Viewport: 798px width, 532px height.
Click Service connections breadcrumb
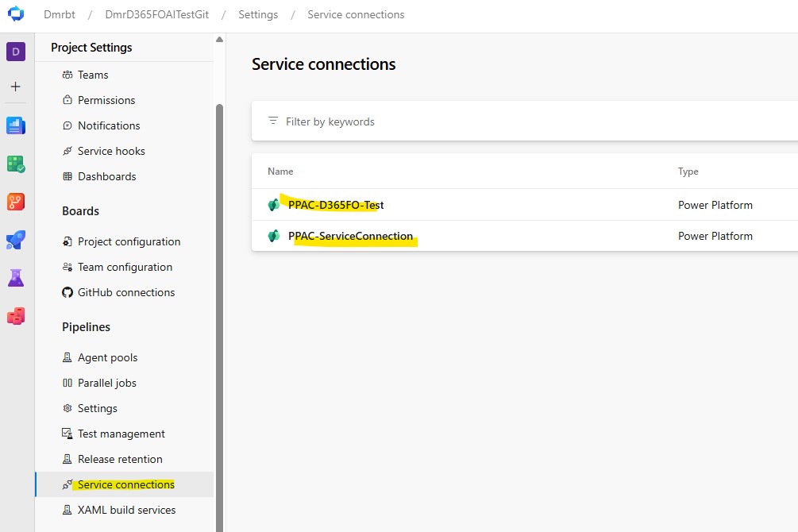pyautogui.click(x=356, y=15)
